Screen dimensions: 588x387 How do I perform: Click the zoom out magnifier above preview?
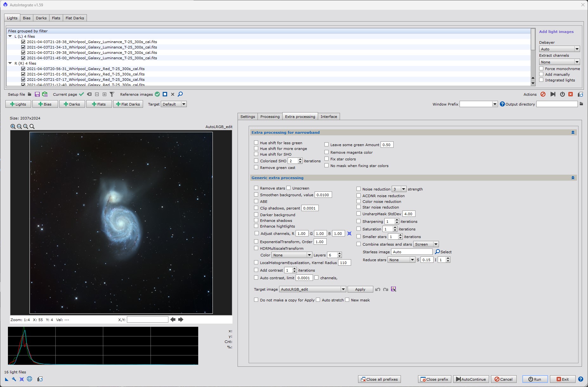coord(19,126)
